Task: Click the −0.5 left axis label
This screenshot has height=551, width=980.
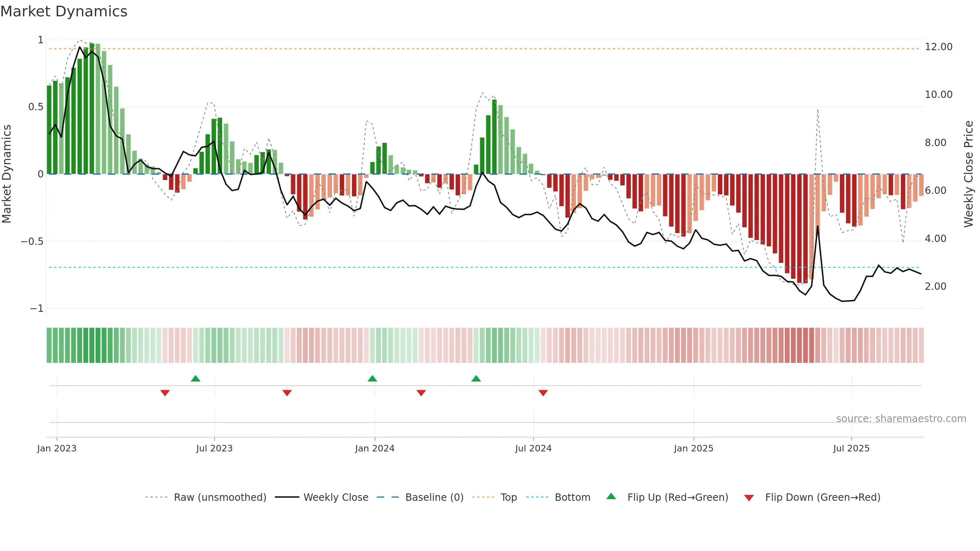Action: pos(32,241)
